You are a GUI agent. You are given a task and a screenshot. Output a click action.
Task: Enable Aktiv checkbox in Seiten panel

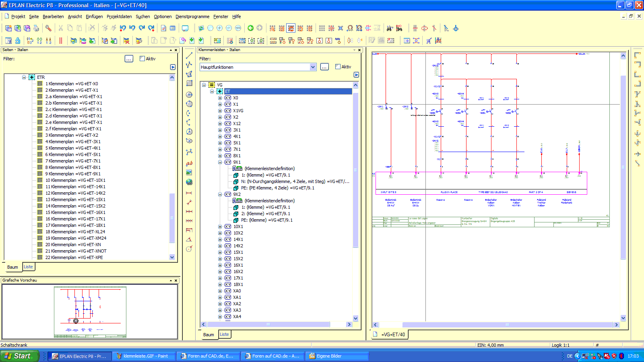(142, 59)
